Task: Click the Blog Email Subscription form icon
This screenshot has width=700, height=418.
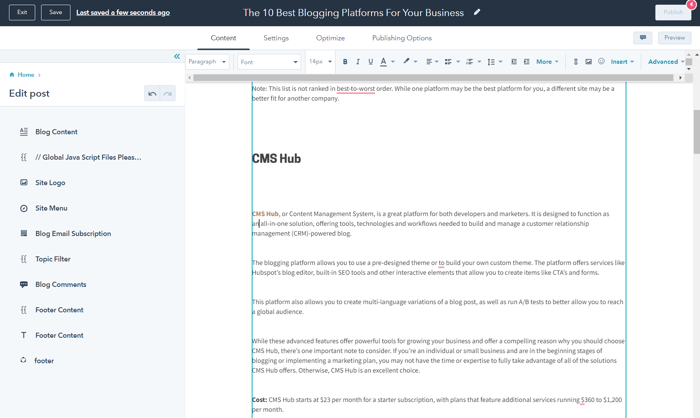Action: [x=24, y=233]
